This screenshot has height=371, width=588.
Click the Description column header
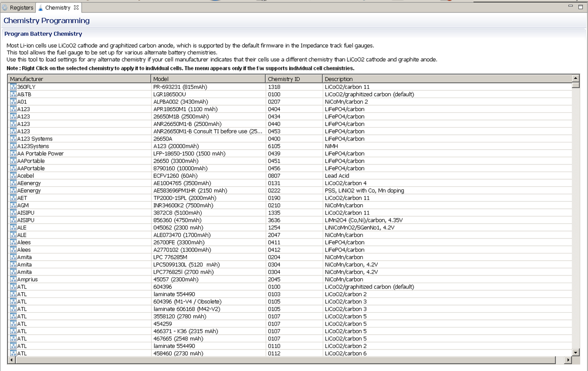(x=447, y=79)
